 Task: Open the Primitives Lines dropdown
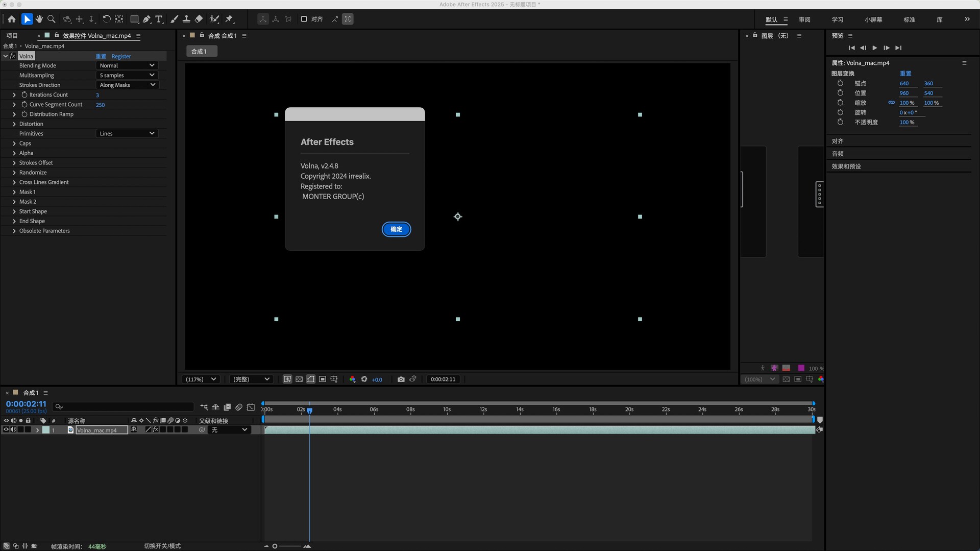click(127, 134)
